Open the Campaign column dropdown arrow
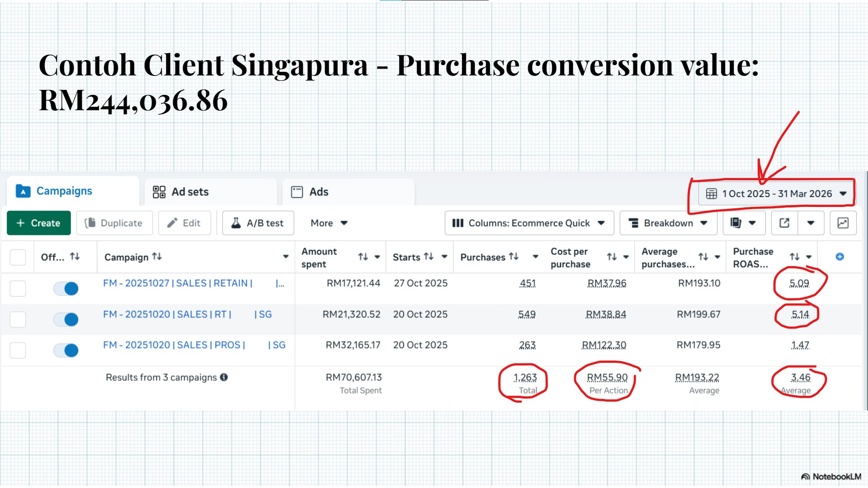Image resolution: width=868 pixels, height=488 pixels. click(x=286, y=257)
